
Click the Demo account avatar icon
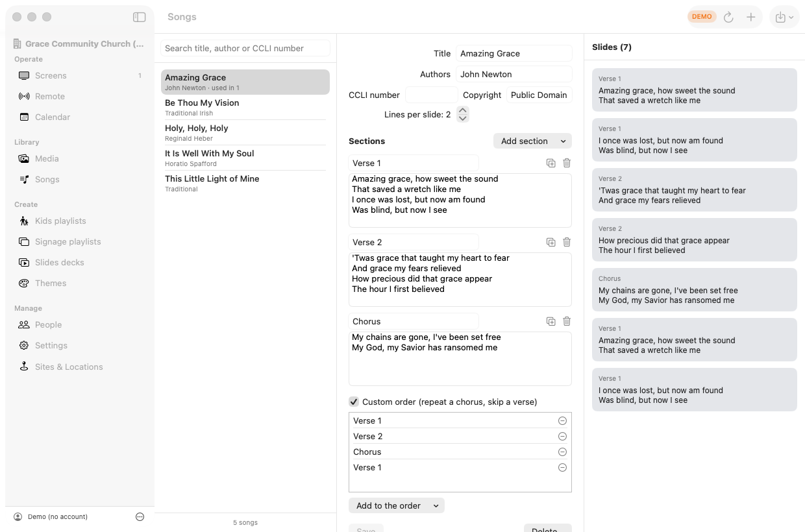point(18,516)
